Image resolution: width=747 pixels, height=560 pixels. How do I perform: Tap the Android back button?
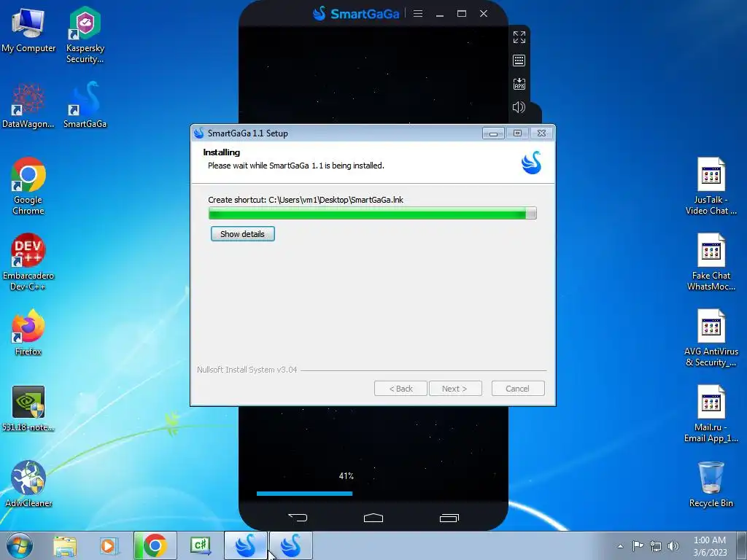(298, 517)
